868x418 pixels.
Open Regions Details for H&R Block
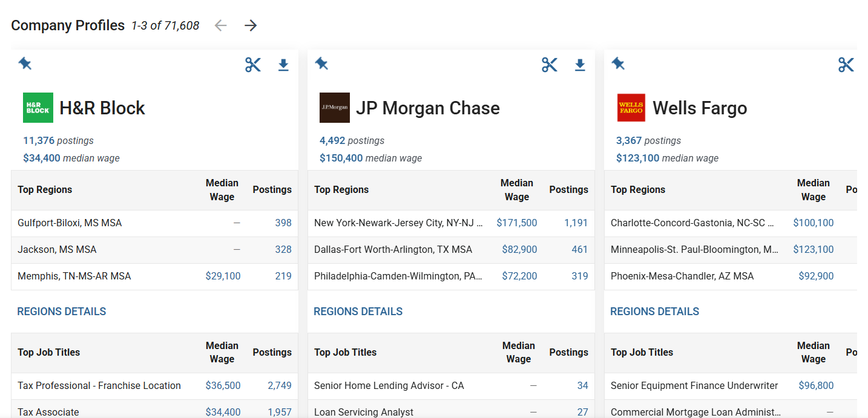(x=62, y=312)
